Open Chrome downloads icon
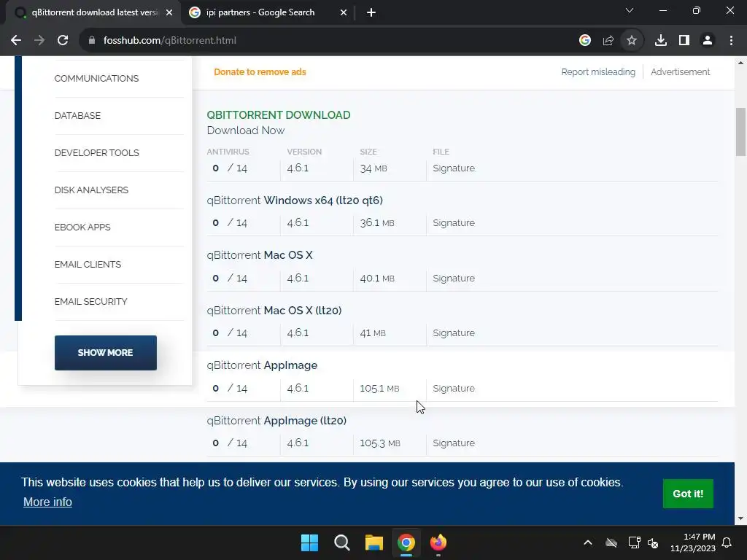 pyautogui.click(x=661, y=41)
